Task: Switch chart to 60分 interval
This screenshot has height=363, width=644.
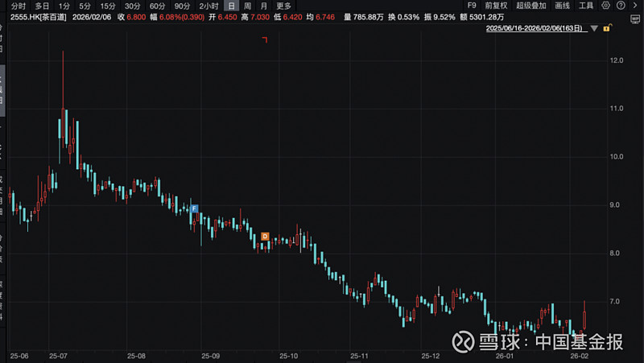Action: [157, 6]
